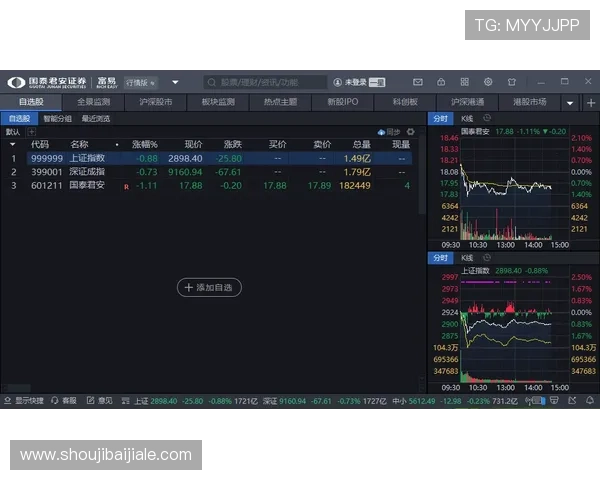Image resolution: width=600 pixels, height=480 pixels.
Task: Click the user account avatar icon
Action: click(x=338, y=82)
